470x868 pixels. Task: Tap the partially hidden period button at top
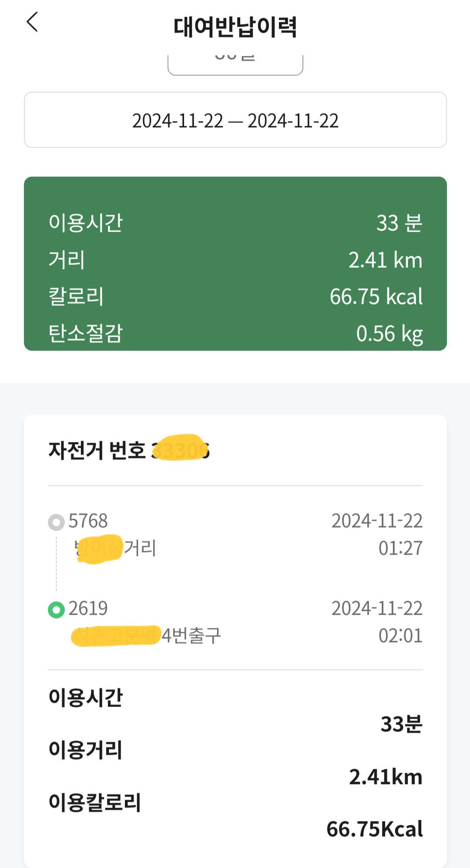235,64
